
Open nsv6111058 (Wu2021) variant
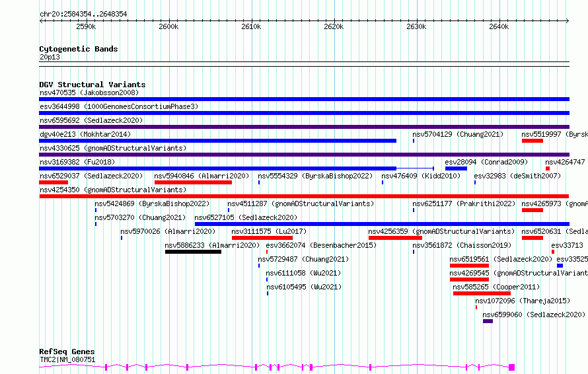pos(304,273)
